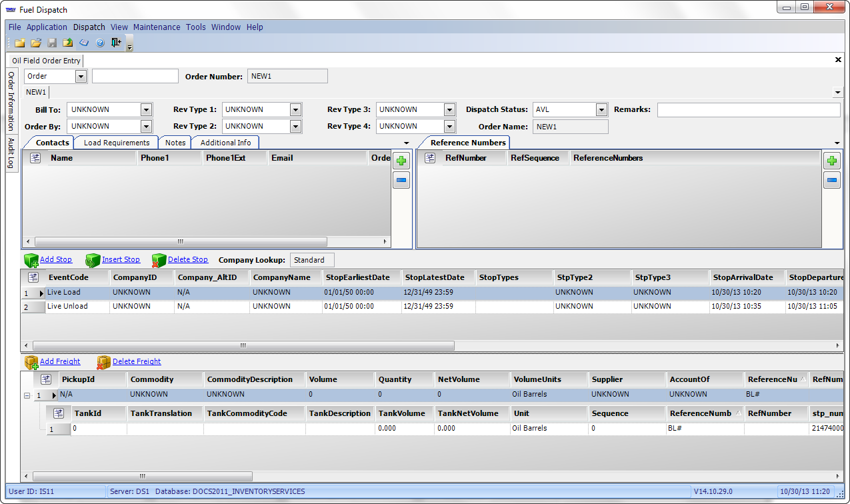
Task: Click the New order toolbar icon
Action: pyautogui.click(x=20, y=43)
